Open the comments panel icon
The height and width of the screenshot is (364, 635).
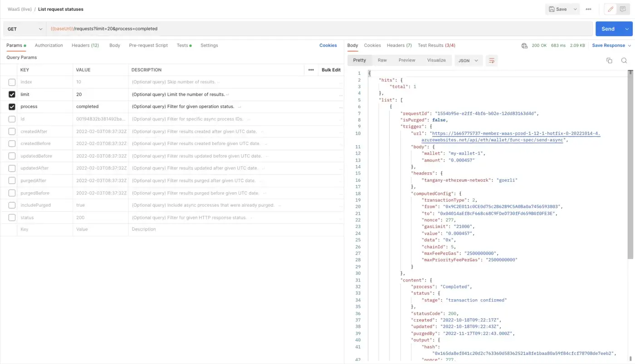[x=623, y=9]
